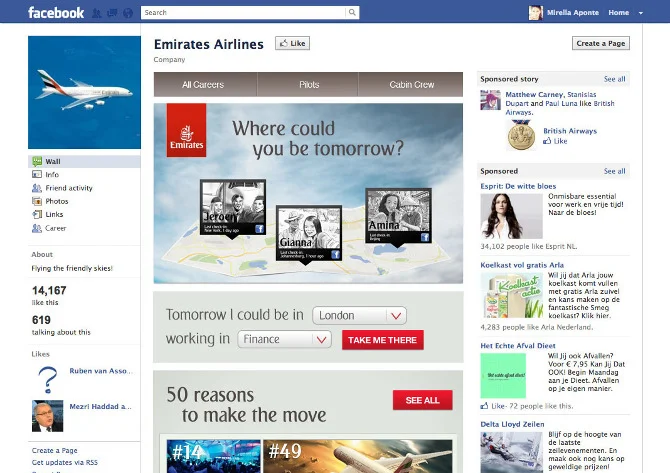Viewport: 670px width, 473px height.
Task: Click Mezri Haddad's photo thumbnail
Action: point(47,416)
